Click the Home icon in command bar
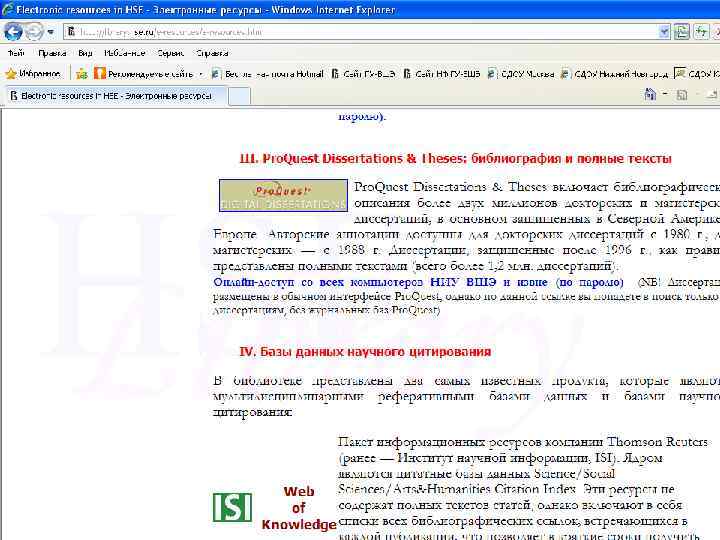The width and height of the screenshot is (720, 540). click(x=650, y=95)
